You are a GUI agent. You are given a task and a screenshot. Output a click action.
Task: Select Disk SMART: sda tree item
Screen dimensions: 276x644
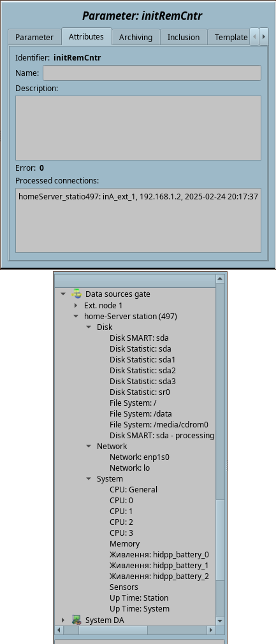tap(139, 338)
